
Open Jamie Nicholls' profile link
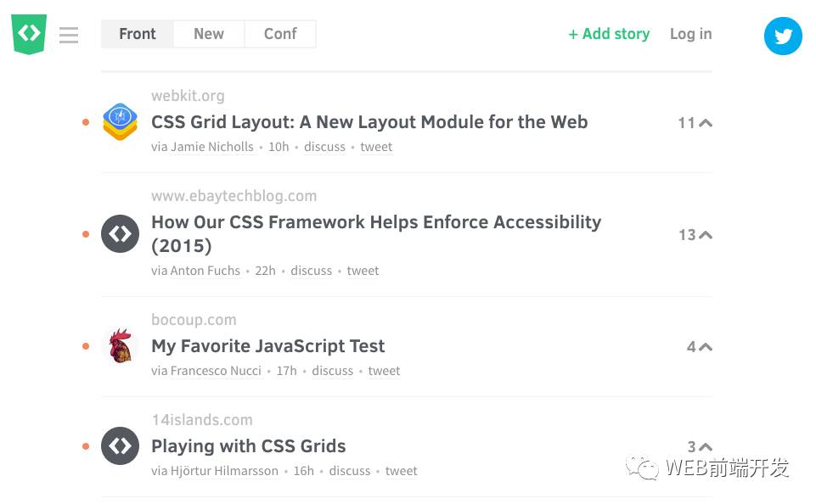click(212, 147)
